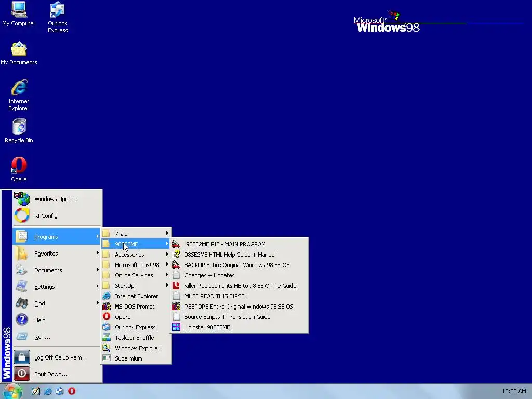The image size is (532, 399).
Task: Open Windows Explorer from Programs menu
Action: 136,348
